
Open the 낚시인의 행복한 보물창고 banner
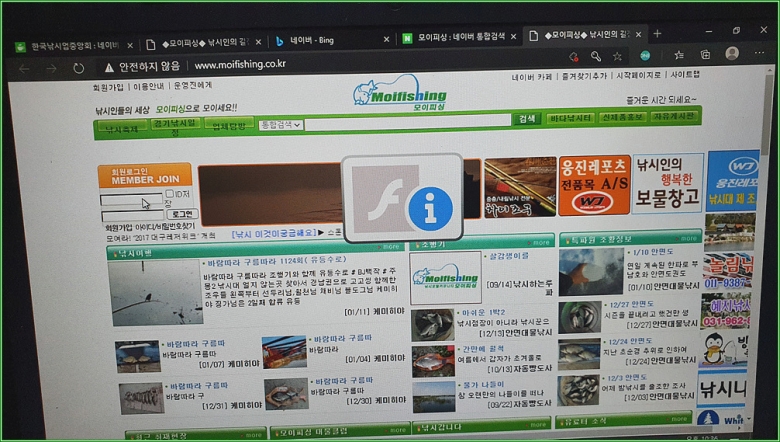(x=668, y=183)
